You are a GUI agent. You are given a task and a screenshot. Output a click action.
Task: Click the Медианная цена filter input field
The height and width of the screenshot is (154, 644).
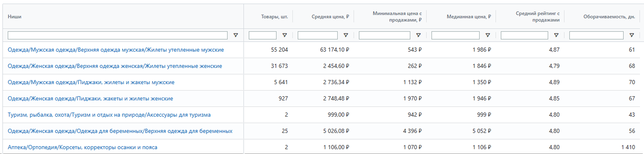(x=455, y=35)
